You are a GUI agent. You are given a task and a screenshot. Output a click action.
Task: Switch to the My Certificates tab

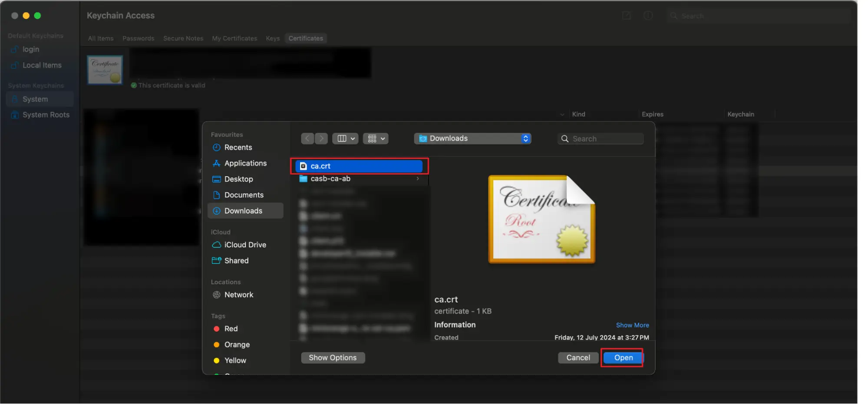(x=234, y=38)
